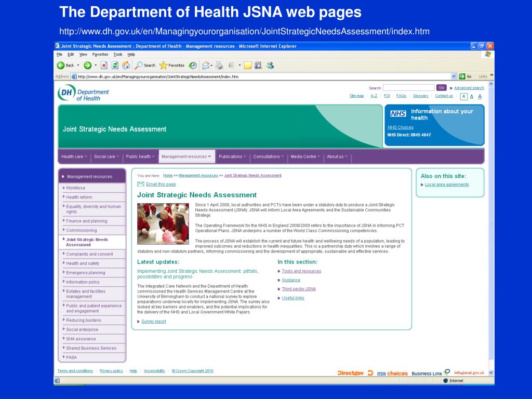Open the File menu

(x=59, y=54)
